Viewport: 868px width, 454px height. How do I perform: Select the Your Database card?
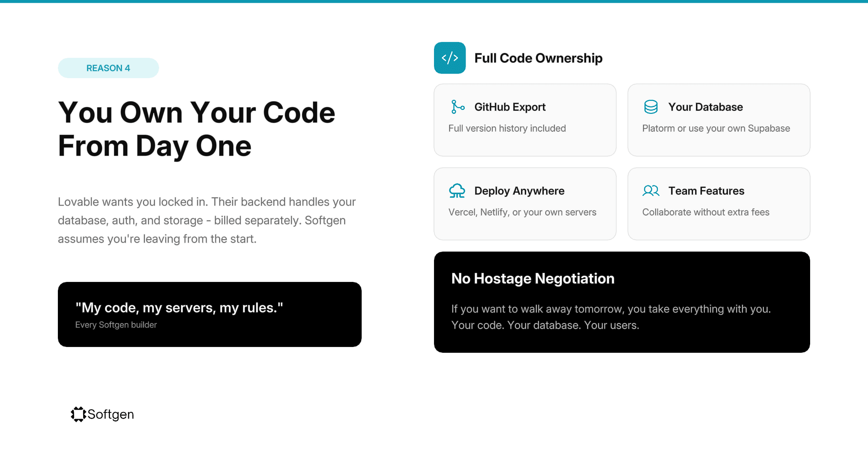(x=718, y=120)
